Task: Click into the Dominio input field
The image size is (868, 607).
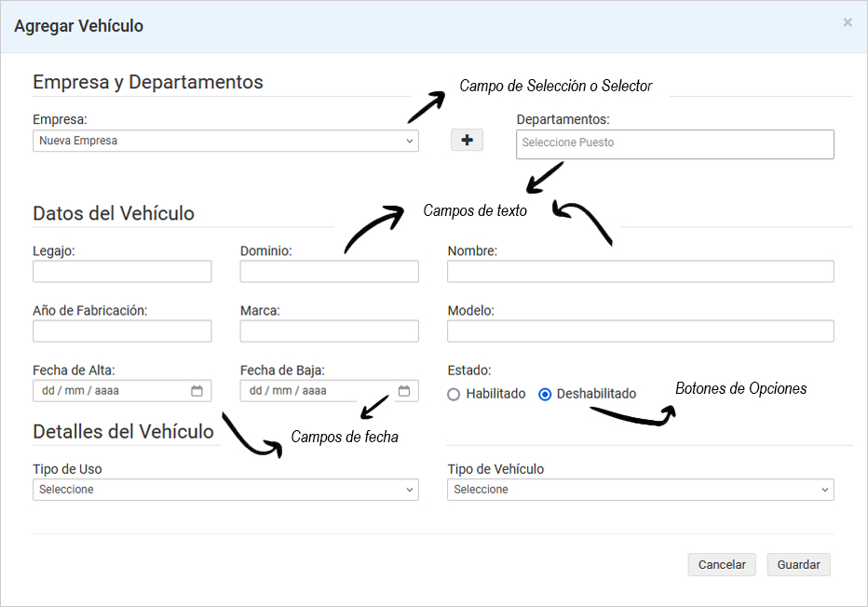Action: pyautogui.click(x=329, y=271)
